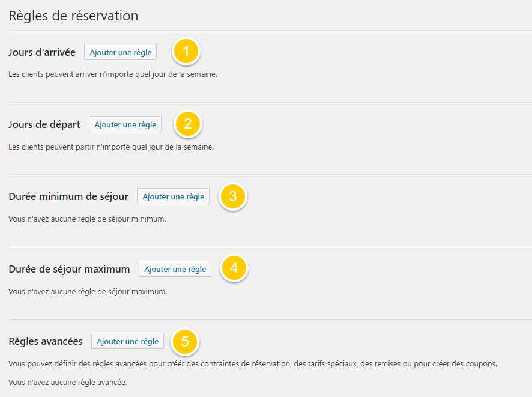Image resolution: width=532 pixels, height=397 pixels.
Task: Click Ajouter une règle for Jours de départ
Action: 125,124
